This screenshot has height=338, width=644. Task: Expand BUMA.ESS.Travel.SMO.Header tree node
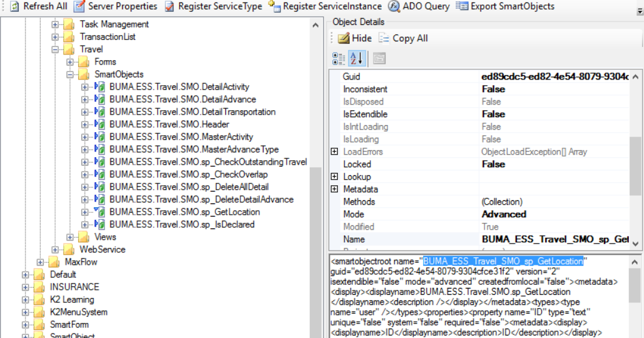[x=84, y=125]
